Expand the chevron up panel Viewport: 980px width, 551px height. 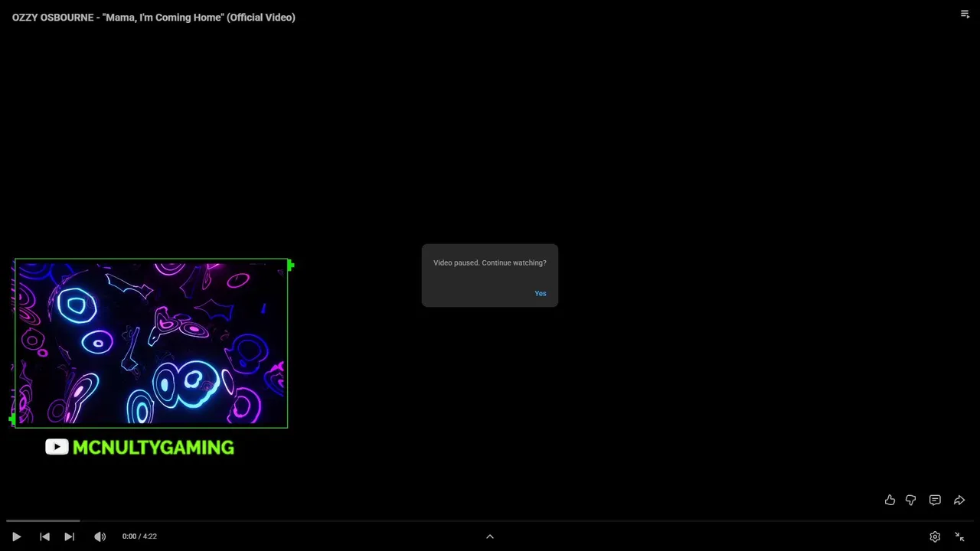[x=490, y=536]
